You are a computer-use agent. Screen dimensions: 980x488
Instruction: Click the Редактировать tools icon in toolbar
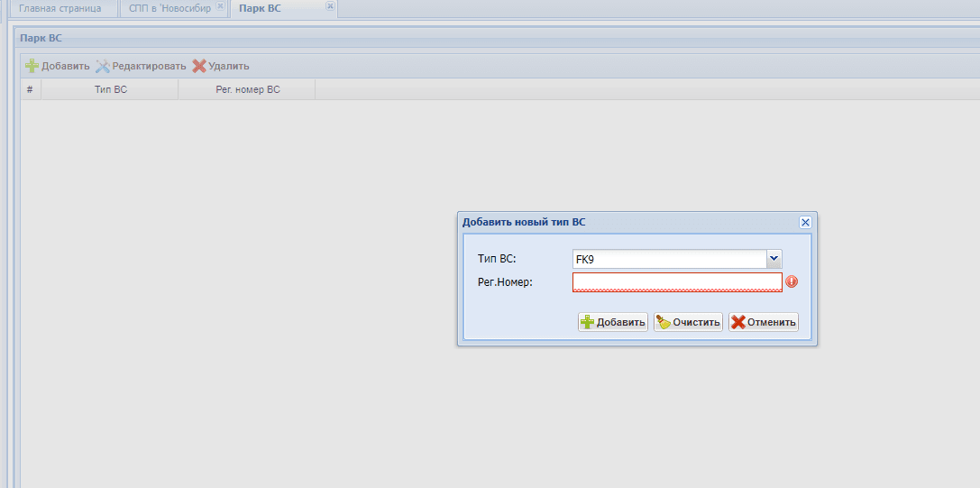coord(103,66)
